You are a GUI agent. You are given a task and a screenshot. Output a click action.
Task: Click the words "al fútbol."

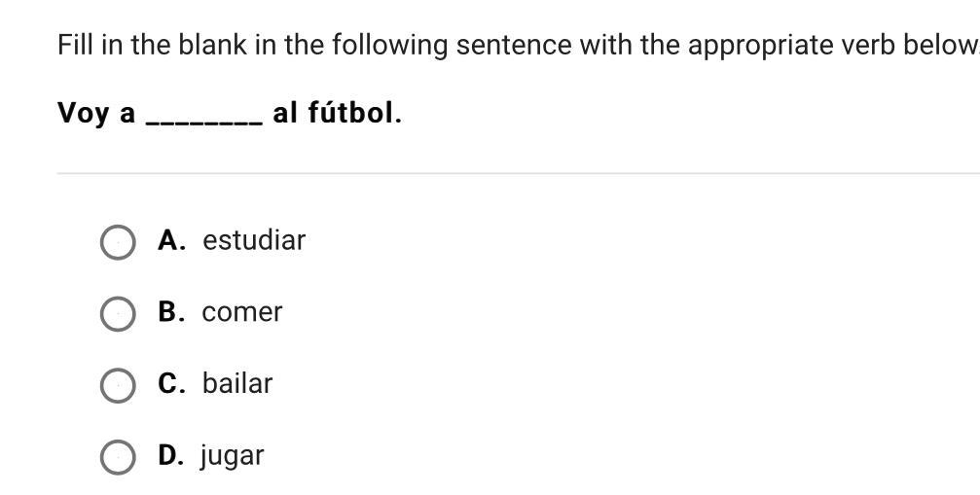click(337, 113)
